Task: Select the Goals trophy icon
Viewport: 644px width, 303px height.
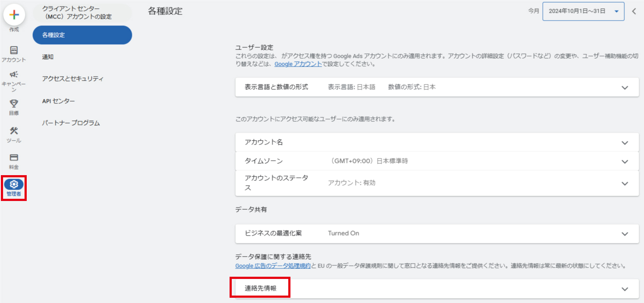Action: click(14, 104)
